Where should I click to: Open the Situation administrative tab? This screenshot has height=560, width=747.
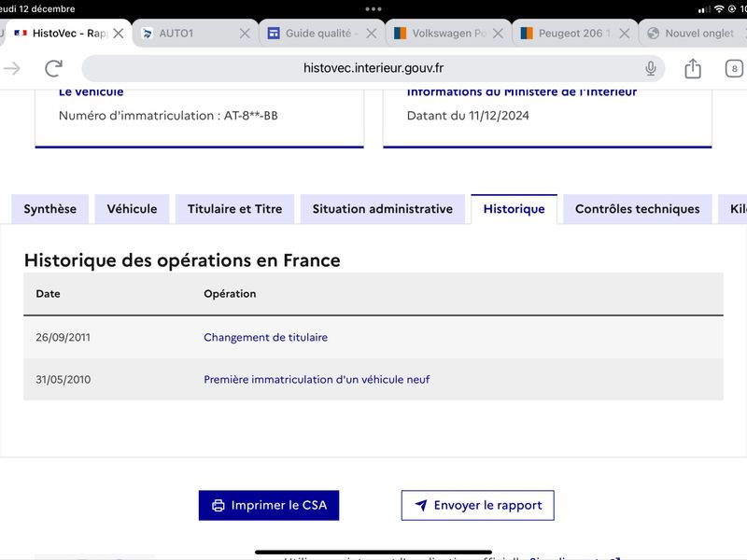(383, 209)
